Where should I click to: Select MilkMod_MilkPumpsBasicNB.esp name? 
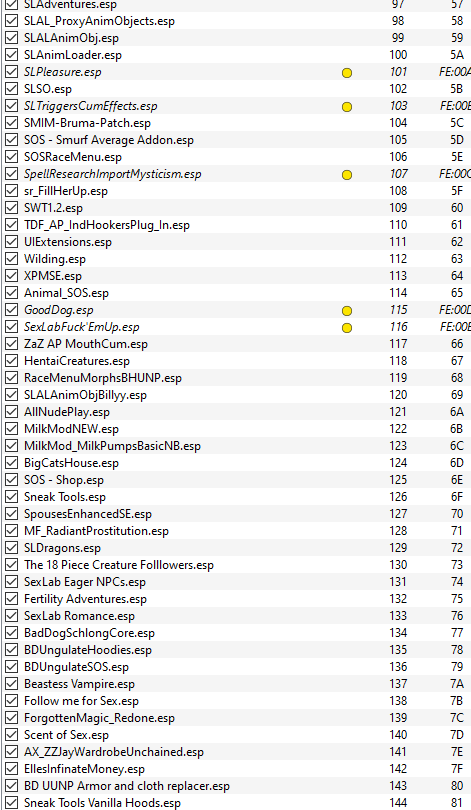(x=112, y=446)
